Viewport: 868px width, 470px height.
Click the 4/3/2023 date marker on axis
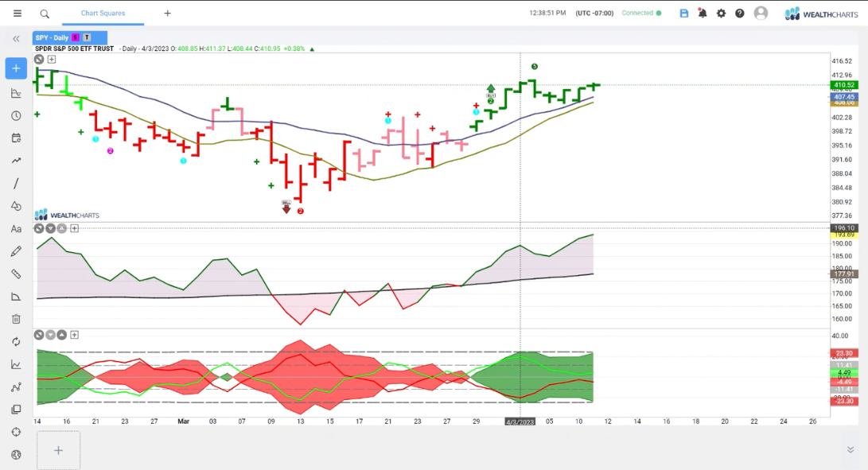tap(520, 421)
